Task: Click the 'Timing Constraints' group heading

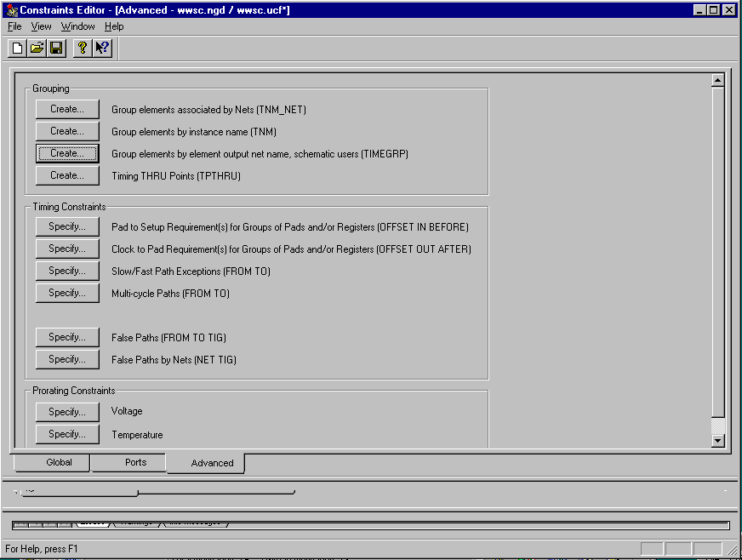Action: 69,207
